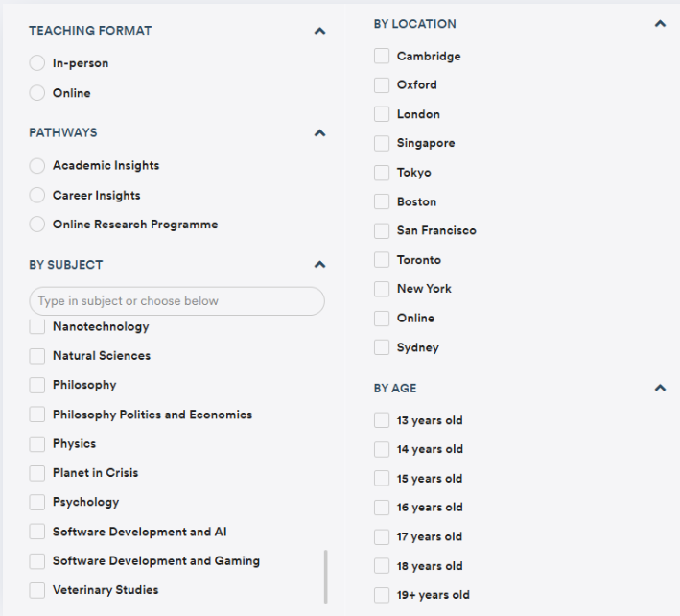Check the Nanotechnology subject box
Viewport: 680px width, 616px height.
(x=37, y=327)
